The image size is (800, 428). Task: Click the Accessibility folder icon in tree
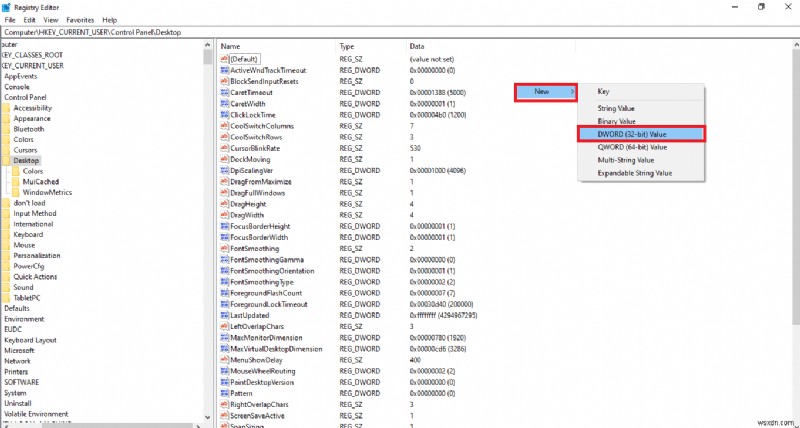pos(6,108)
